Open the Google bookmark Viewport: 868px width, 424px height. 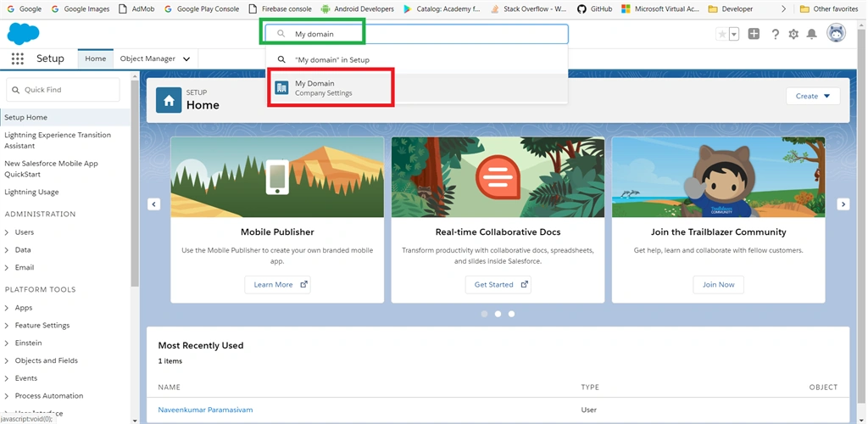(25, 8)
